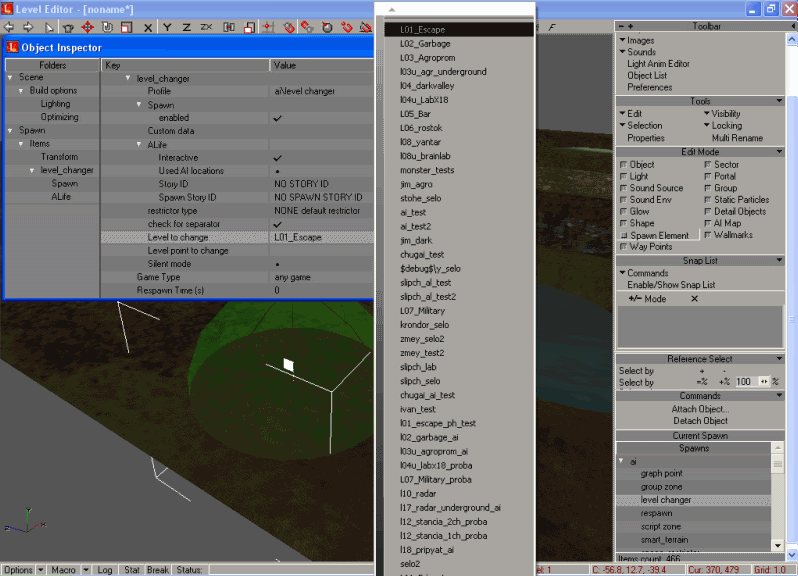
Task: Open the Locking dropdown
Action: pyautogui.click(x=723, y=125)
